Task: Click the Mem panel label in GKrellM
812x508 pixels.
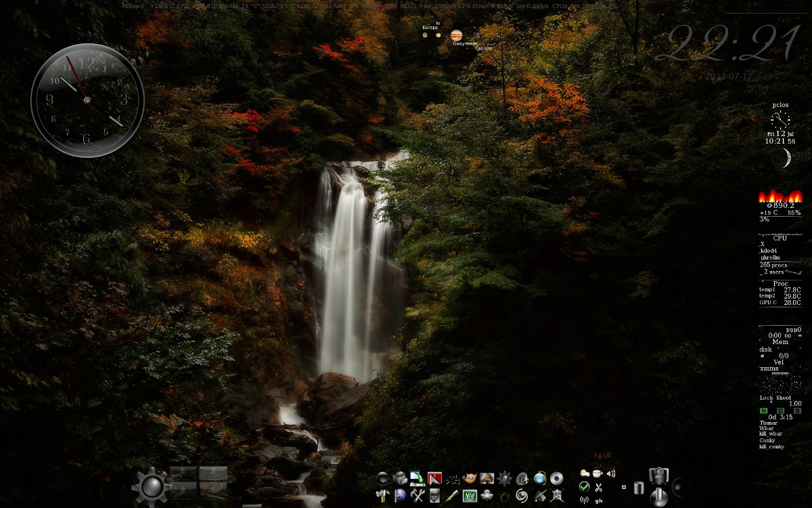Action: click(x=781, y=341)
